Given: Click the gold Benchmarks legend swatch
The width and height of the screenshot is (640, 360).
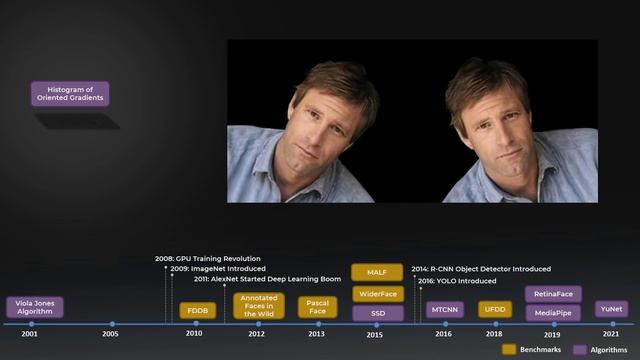Looking at the screenshot, I should click(x=509, y=349).
